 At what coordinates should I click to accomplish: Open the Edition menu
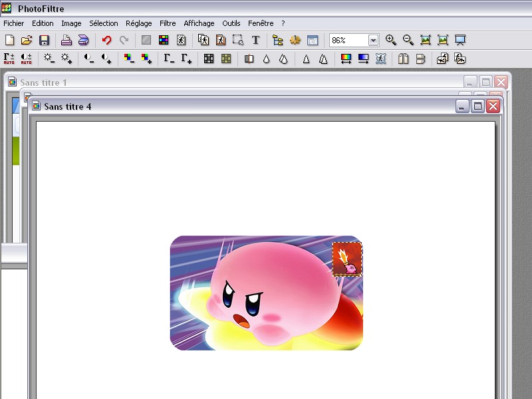tap(43, 23)
